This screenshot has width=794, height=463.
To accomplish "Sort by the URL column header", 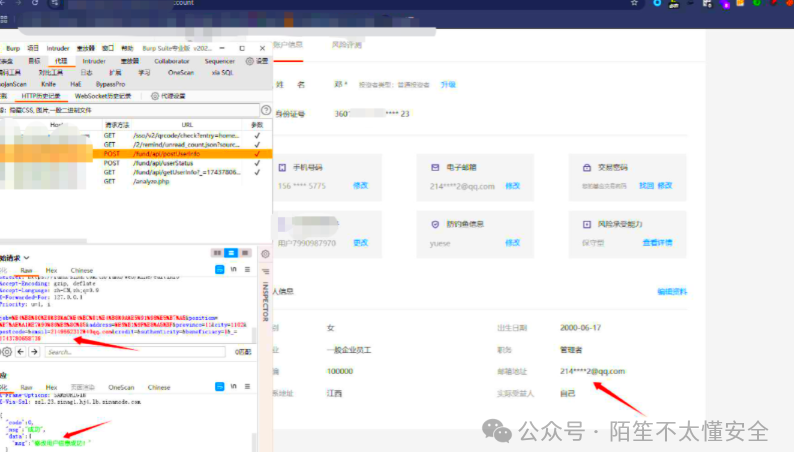I will (187, 125).
